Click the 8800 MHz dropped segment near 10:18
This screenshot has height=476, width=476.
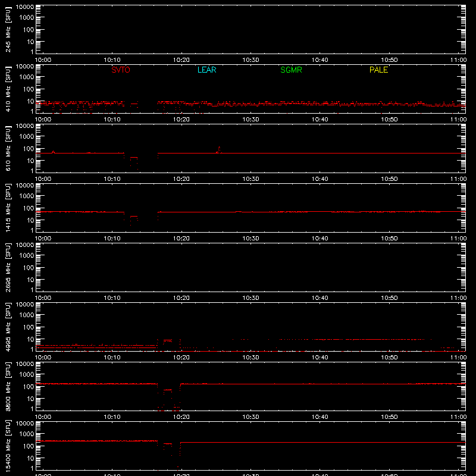tap(168, 390)
